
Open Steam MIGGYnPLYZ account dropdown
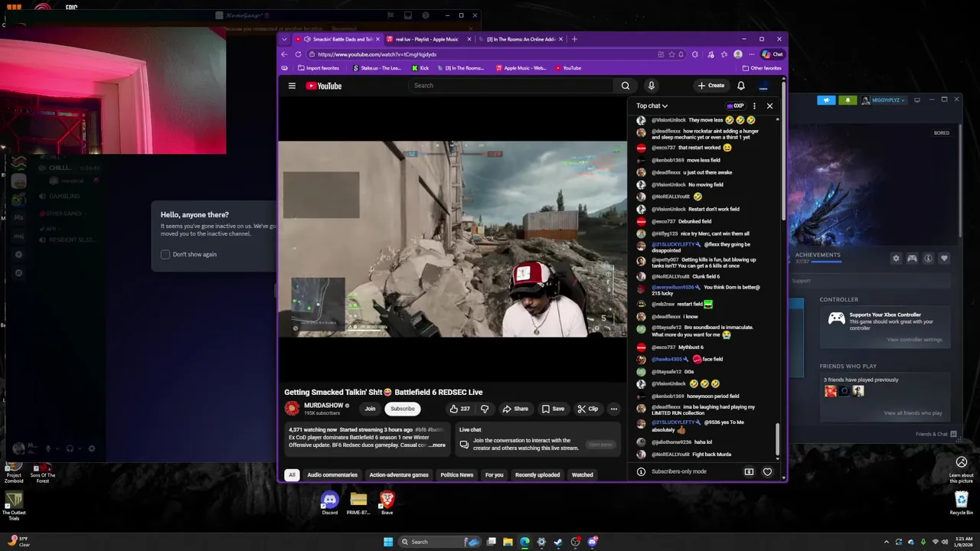click(x=884, y=100)
